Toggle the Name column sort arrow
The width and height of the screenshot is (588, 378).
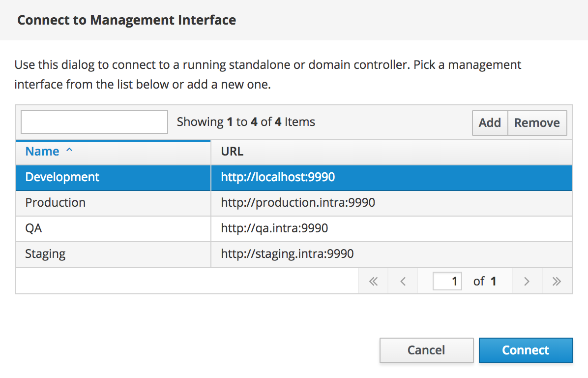point(69,151)
